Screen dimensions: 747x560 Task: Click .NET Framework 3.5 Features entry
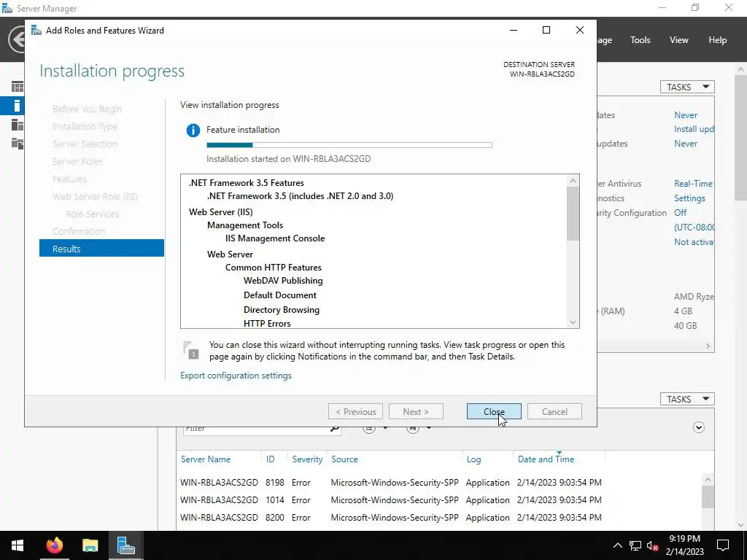click(246, 183)
